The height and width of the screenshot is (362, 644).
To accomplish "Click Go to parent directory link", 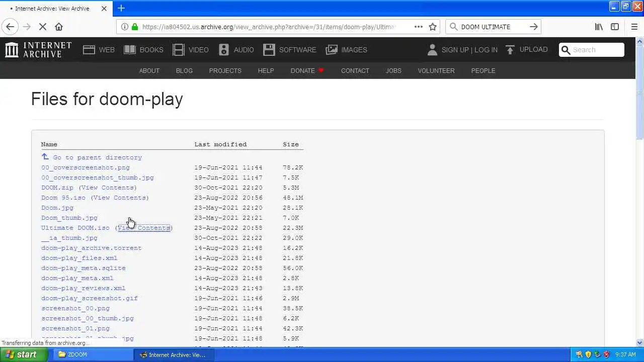I will (x=97, y=157).
